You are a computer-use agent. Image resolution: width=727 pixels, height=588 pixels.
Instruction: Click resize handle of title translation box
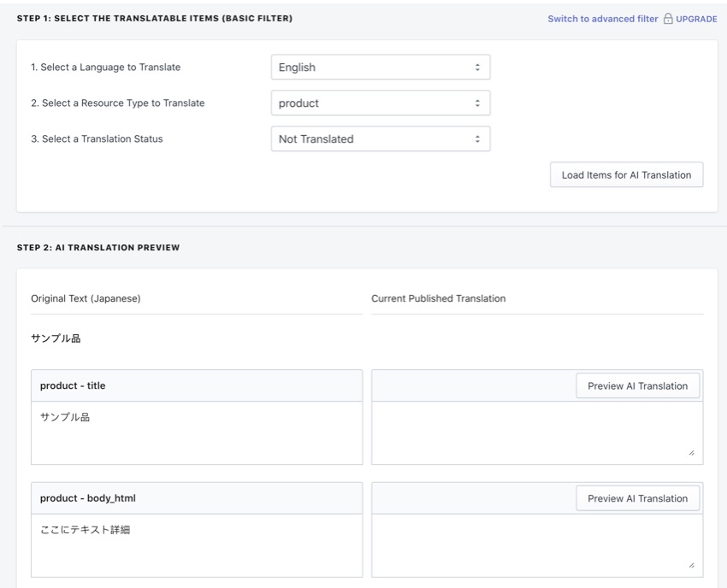(x=691, y=453)
